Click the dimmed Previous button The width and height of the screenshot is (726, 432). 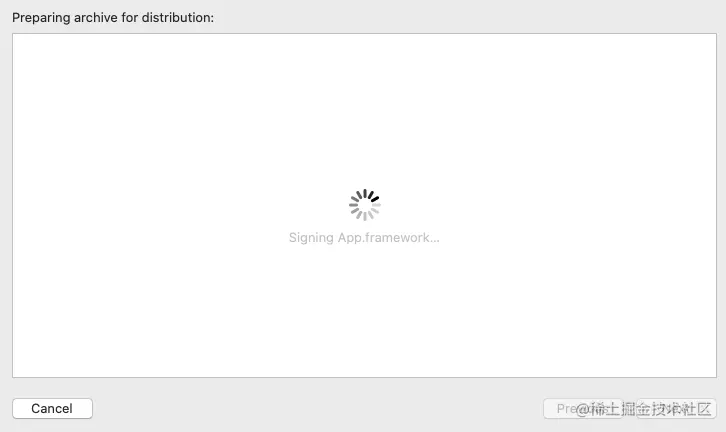pyautogui.click(x=583, y=408)
